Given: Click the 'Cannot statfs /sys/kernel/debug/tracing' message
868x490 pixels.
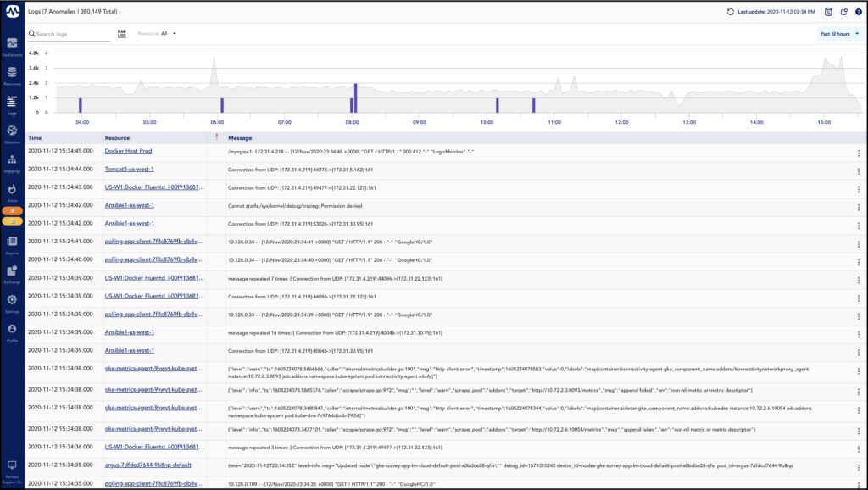Looking at the screenshot, I should [x=295, y=206].
